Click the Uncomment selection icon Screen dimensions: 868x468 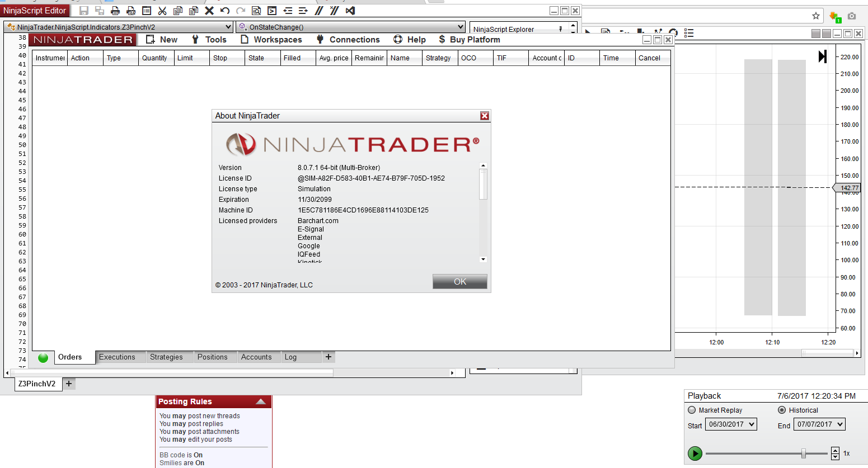coord(335,11)
